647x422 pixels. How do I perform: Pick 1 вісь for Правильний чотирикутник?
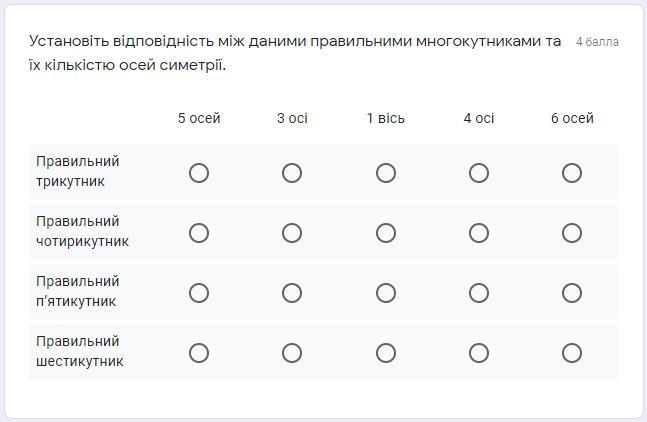click(x=386, y=233)
